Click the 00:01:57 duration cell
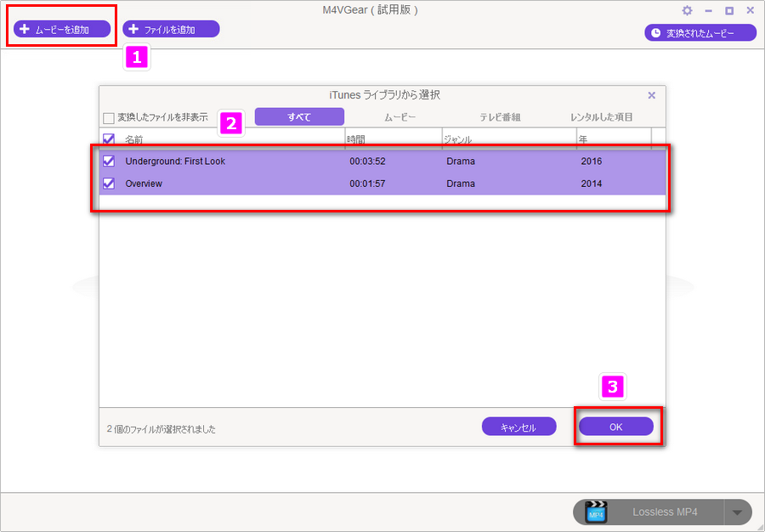The image size is (765, 532). [x=367, y=184]
